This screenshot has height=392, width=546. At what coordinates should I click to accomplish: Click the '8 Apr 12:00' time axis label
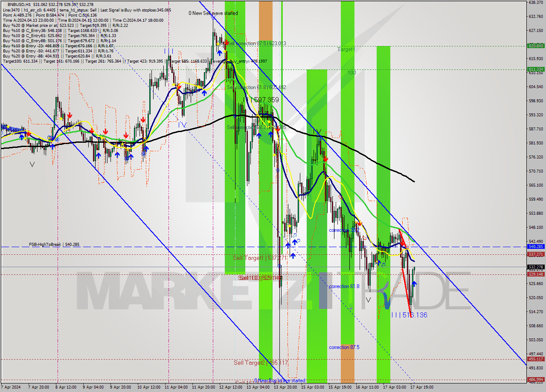(x=67, y=387)
